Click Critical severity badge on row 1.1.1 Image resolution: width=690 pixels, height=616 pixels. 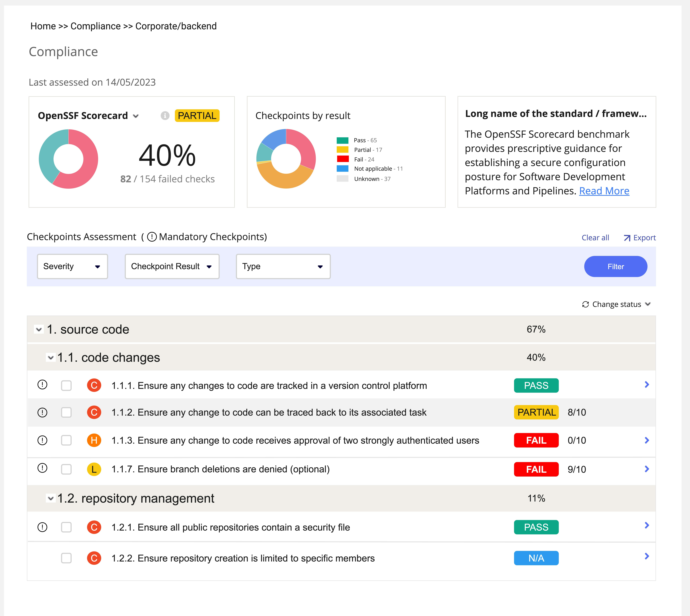coord(94,385)
